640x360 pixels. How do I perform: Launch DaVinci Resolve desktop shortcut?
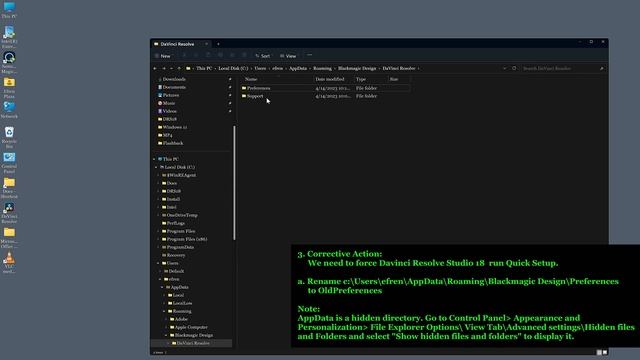(9, 213)
